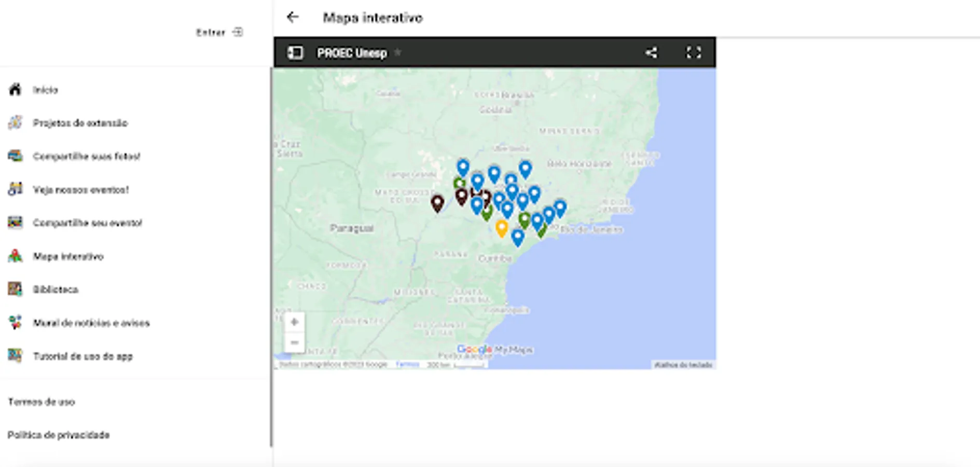Open the Termos de uso page
This screenshot has width=980, height=467.
pos(41,402)
